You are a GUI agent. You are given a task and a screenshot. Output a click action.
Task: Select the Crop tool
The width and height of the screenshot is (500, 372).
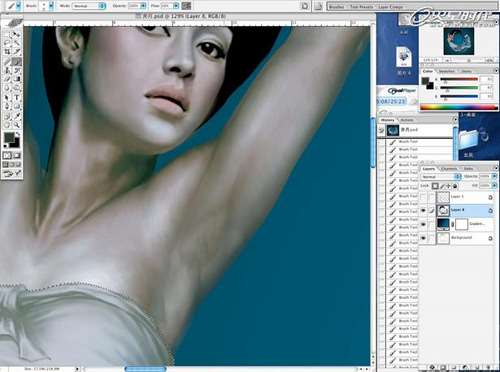[x=7, y=52]
